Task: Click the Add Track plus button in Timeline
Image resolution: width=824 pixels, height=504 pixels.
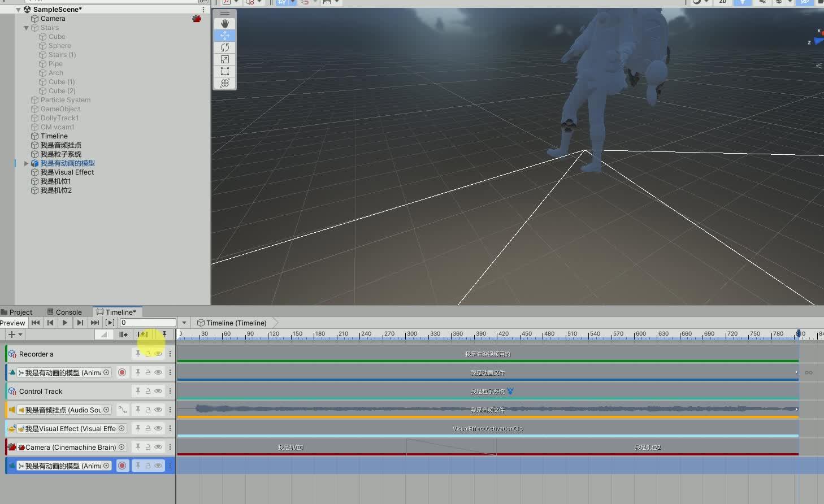Action: click(x=10, y=334)
